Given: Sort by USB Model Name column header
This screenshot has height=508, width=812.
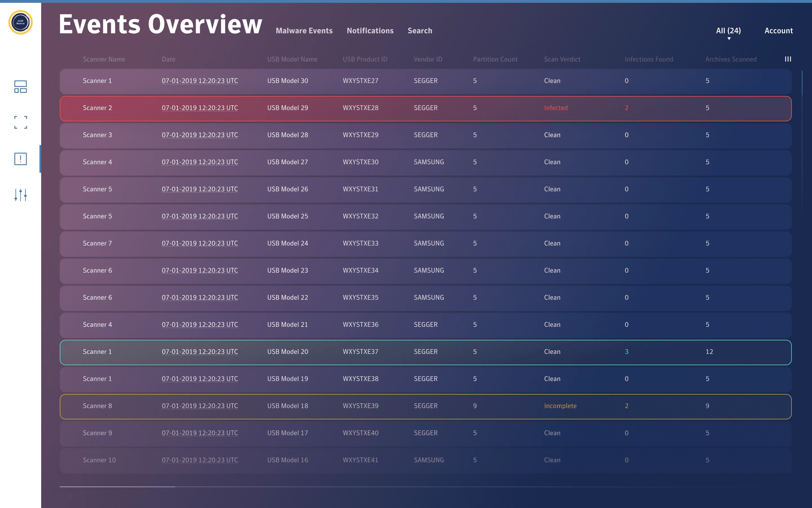Looking at the screenshot, I should click(x=292, y=59).
